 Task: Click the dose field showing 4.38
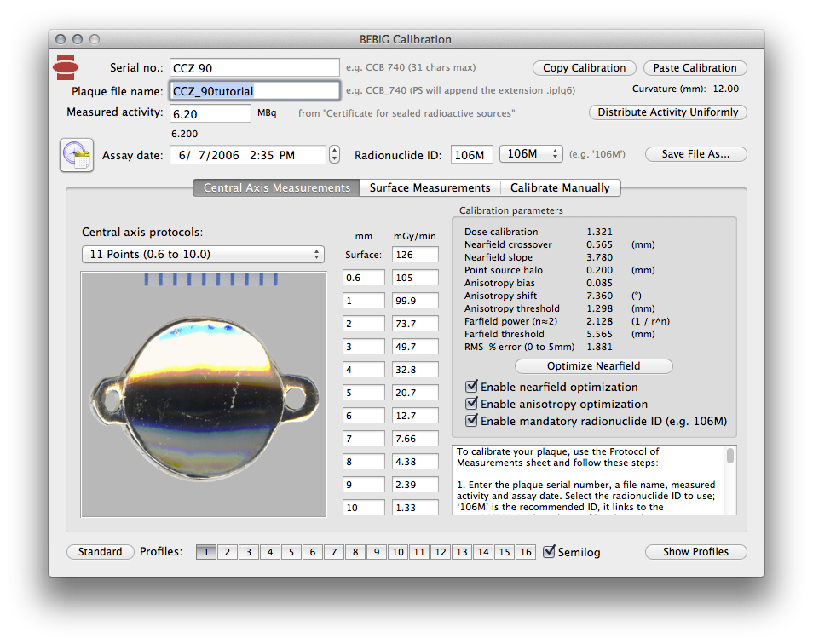[415, 461]
